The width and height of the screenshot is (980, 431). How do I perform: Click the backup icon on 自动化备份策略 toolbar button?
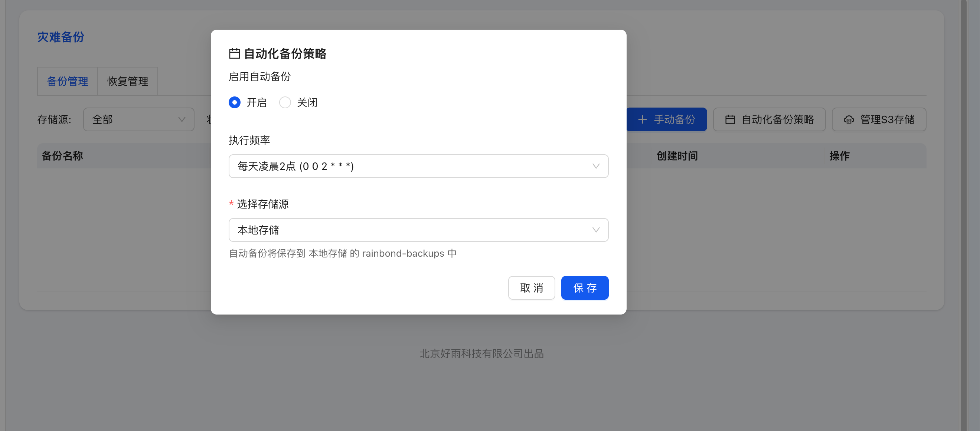click(x=730, y=119)
